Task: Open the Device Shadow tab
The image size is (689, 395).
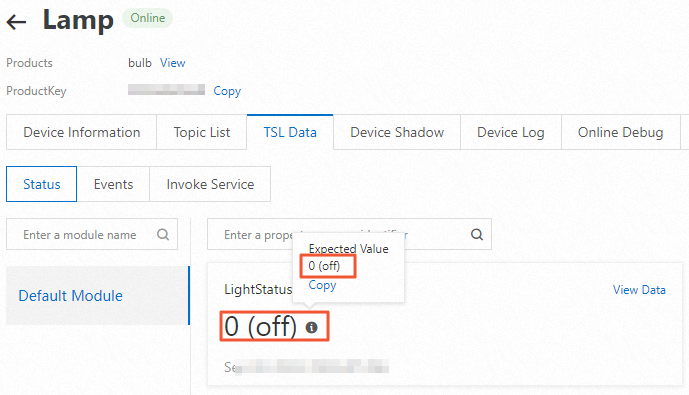Action: (x=397, y=132)
